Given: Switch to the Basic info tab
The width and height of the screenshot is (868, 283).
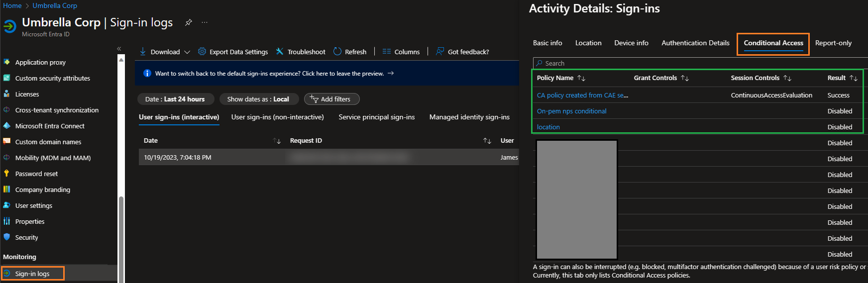Looking at the screenshot, I should [547, 43].
